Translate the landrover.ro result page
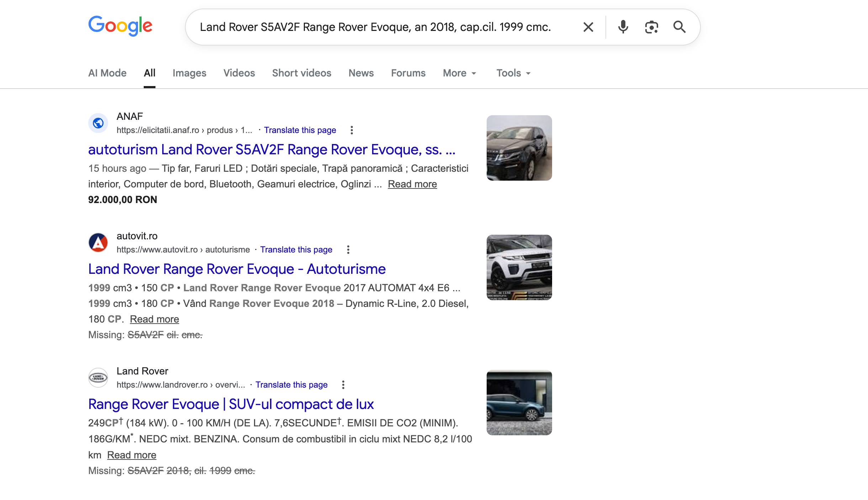868x500 pixels. pos(291,385)
